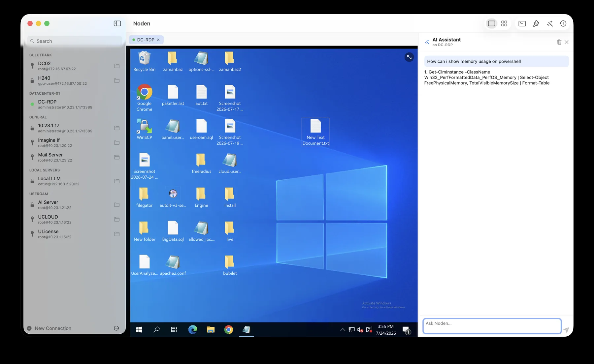
Task: Select the freeradius folder
Action: click(x=201, y=163)
